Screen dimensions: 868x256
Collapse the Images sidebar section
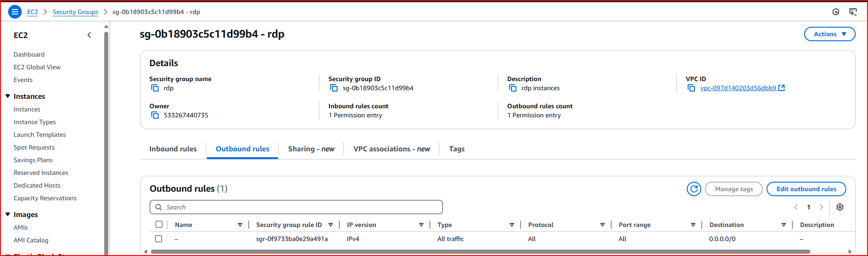click(x=8, y=214)
